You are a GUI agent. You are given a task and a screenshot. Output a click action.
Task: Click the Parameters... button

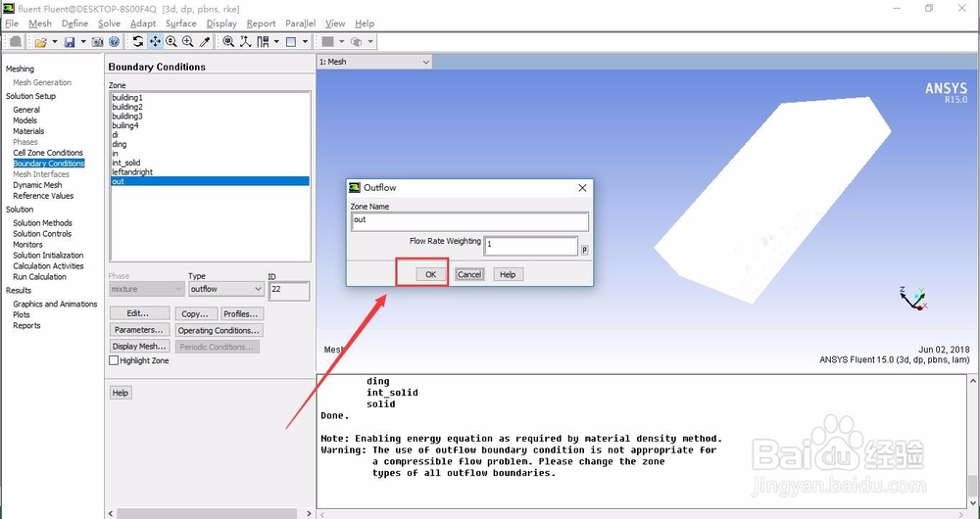pos(139,330)
